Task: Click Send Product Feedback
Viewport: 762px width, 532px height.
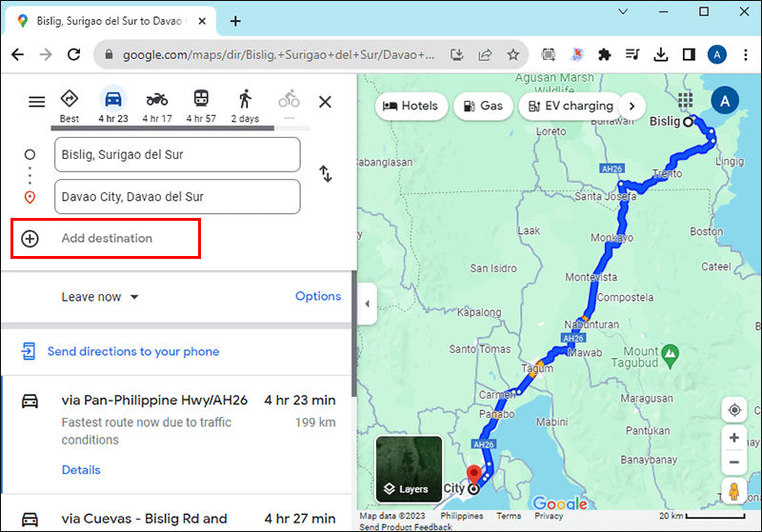Action: click(406, 526)
